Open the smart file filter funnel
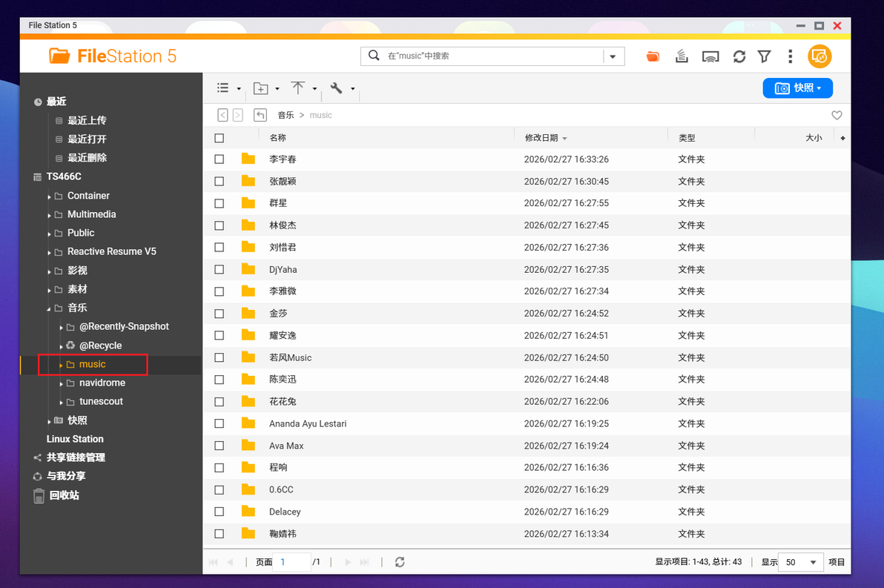The width and height of the screenshot is (884, 588). pyautogui.click(x=764, y=56)
